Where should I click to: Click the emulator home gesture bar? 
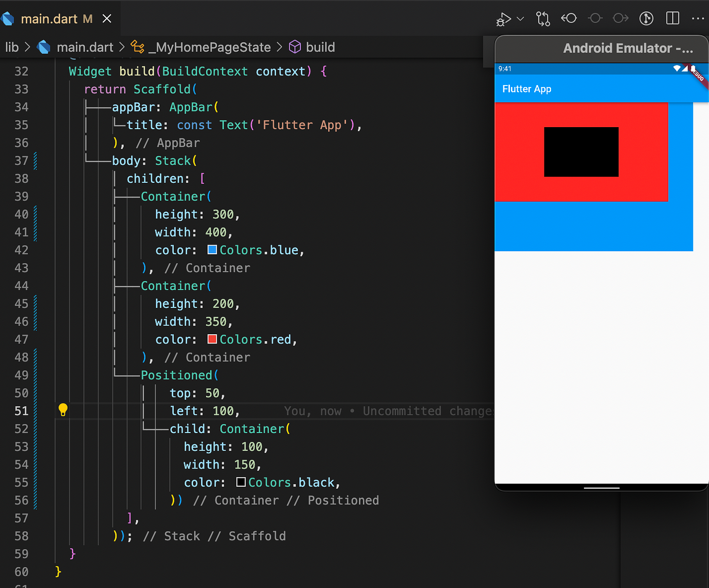(602, 488)
